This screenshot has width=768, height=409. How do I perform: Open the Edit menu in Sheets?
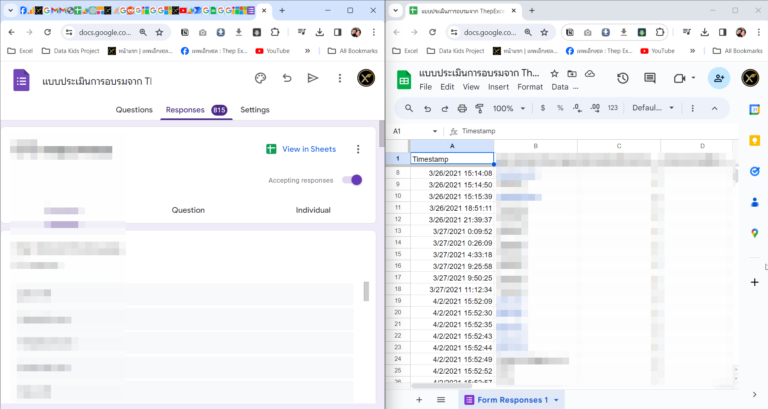(447, 87)
